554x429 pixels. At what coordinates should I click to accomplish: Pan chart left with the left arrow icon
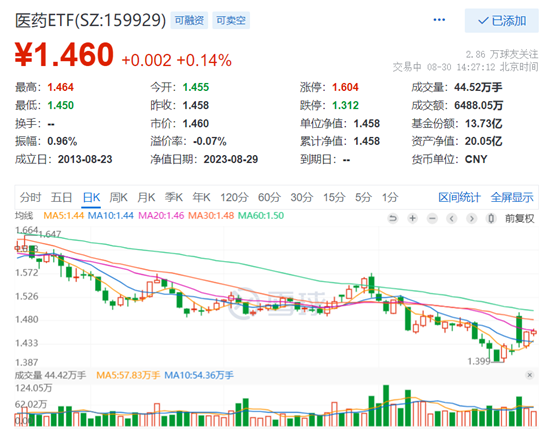click(x=452, y=219)
